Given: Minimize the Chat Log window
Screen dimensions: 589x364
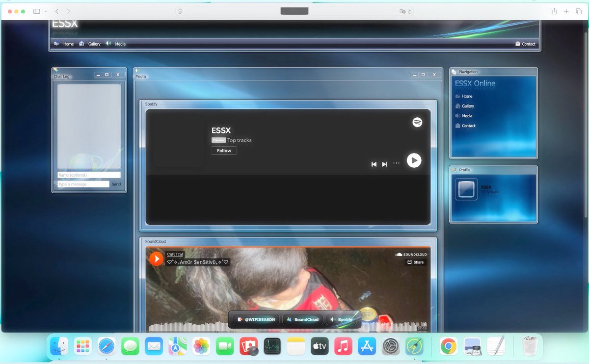Looking at the screenshot, I should coord(99,75).
